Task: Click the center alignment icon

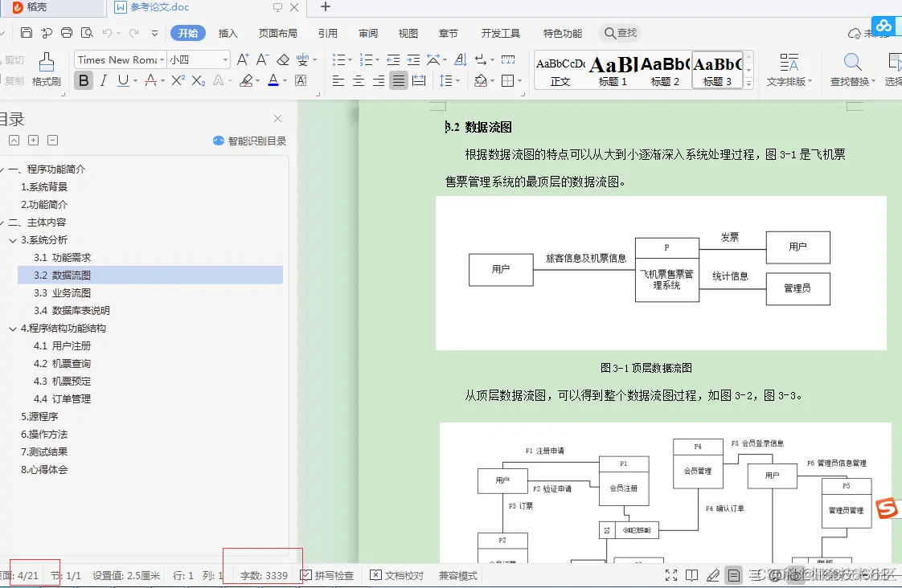Action: (358, 81)
